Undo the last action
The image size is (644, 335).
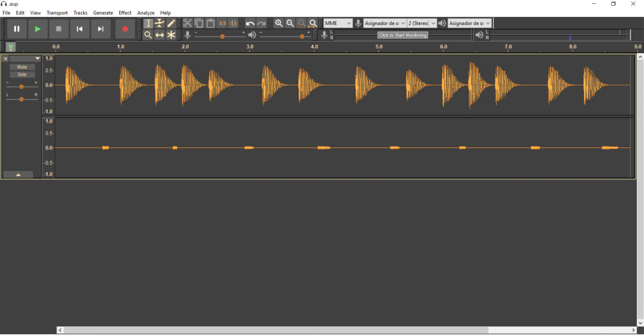[250, 23]
